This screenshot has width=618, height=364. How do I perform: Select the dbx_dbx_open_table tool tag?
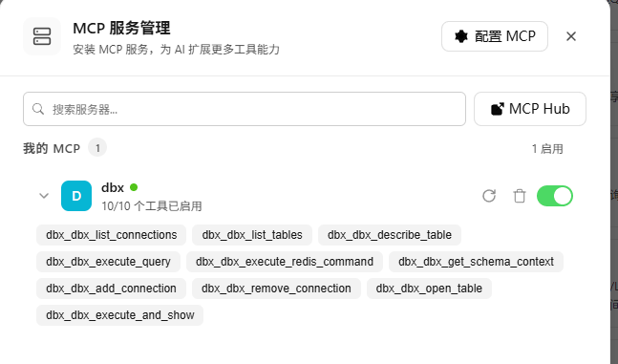tap(429, 289)
